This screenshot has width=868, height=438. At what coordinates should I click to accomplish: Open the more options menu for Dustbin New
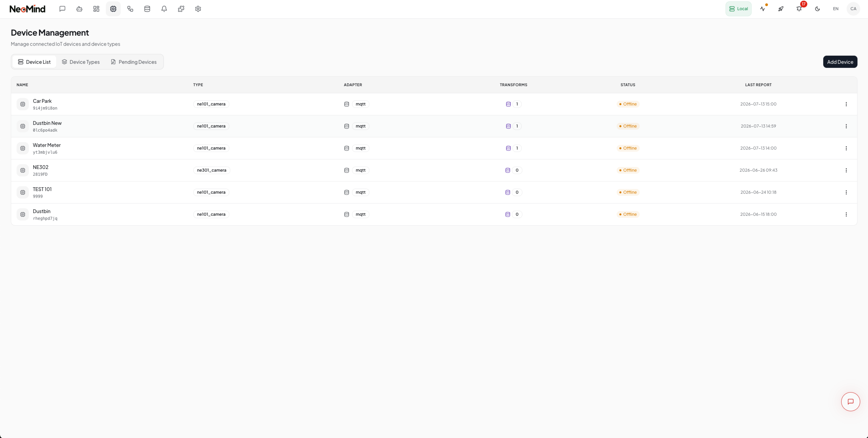pyautogui.click(x=846, y=126)
